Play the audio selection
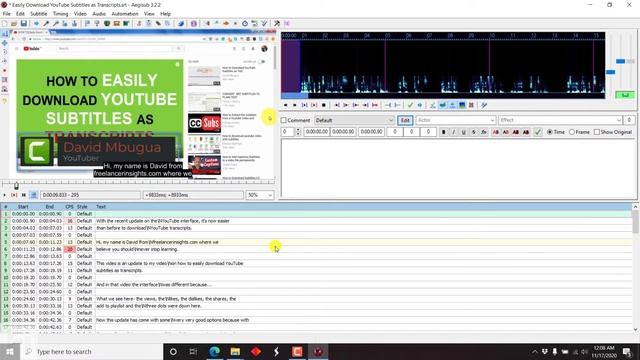640x360 pixels. 304,105
